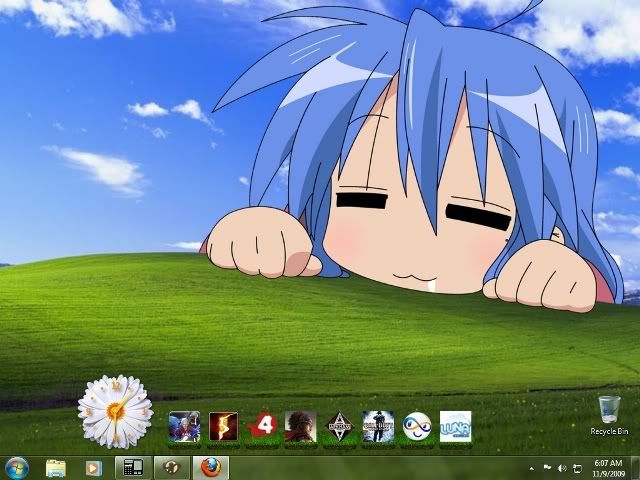Open the Action Center flag icon

pyautogui.click(x=546, y=468)
